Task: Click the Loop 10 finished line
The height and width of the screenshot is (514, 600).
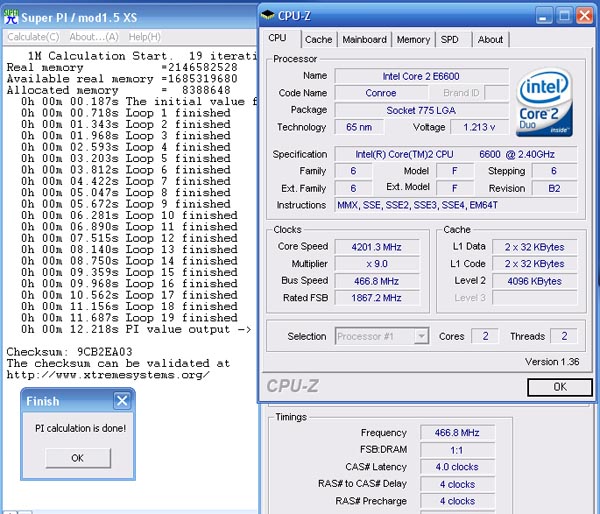Action: [129, 215]
